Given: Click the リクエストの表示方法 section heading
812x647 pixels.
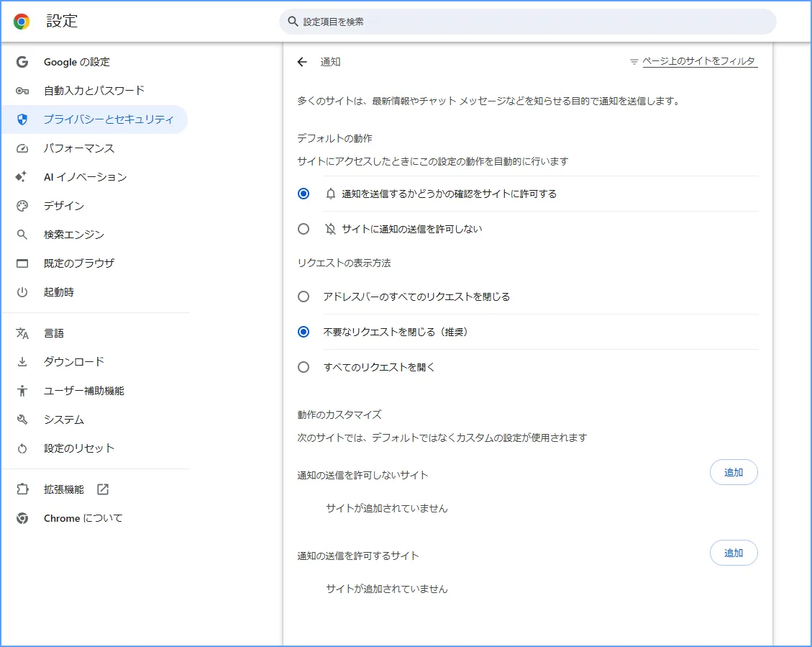Looking at the screenshot, I should point(344,263).
